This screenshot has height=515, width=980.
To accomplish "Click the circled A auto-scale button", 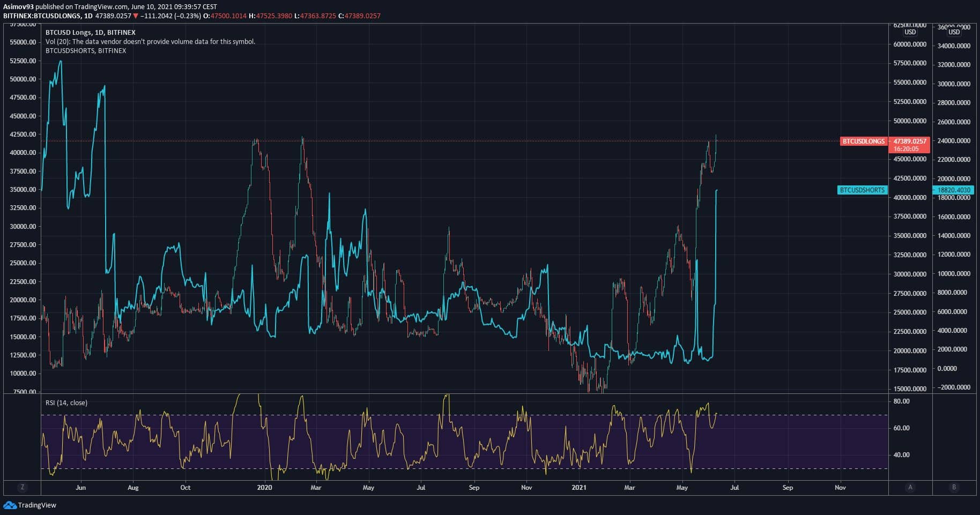I will coord(910,487).
